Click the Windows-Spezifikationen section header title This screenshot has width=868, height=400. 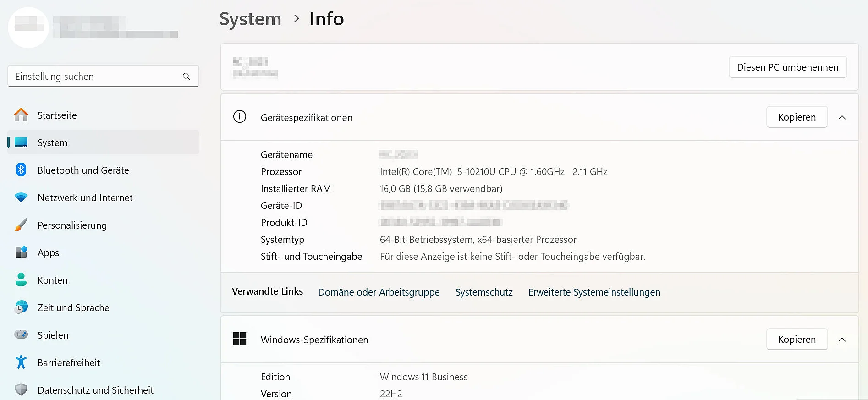314,340
